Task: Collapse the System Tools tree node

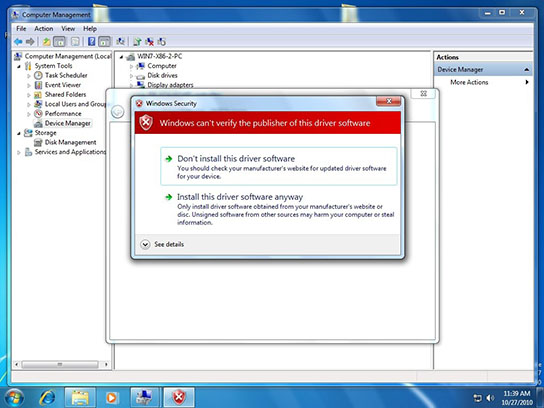Action: click(x=19, y=66)
